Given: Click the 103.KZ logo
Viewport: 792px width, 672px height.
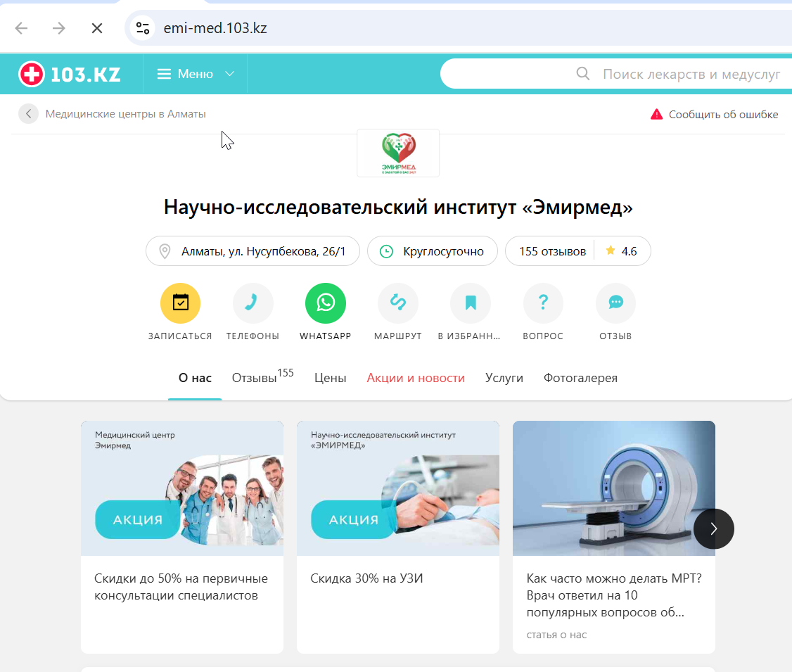Looking at the screenshot, I should pyautogui.click(x=70, y=75).
